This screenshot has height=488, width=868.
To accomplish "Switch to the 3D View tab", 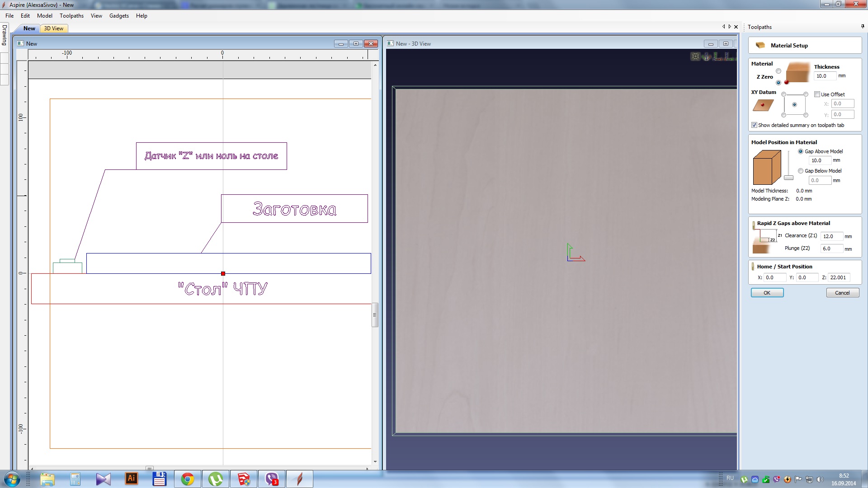I will tap(53, 28).
